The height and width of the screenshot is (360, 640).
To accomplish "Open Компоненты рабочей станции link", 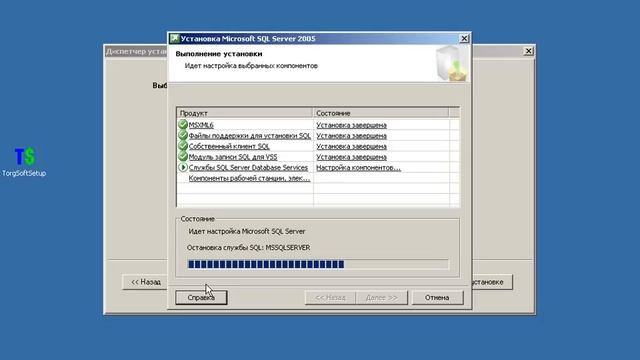I will point(249,178).
